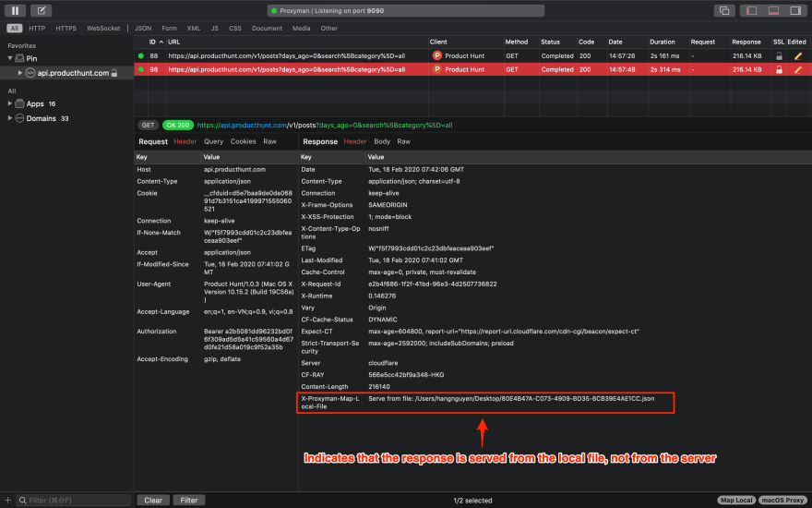Click lock icon next to api.producthunt.com

point(114,73)
